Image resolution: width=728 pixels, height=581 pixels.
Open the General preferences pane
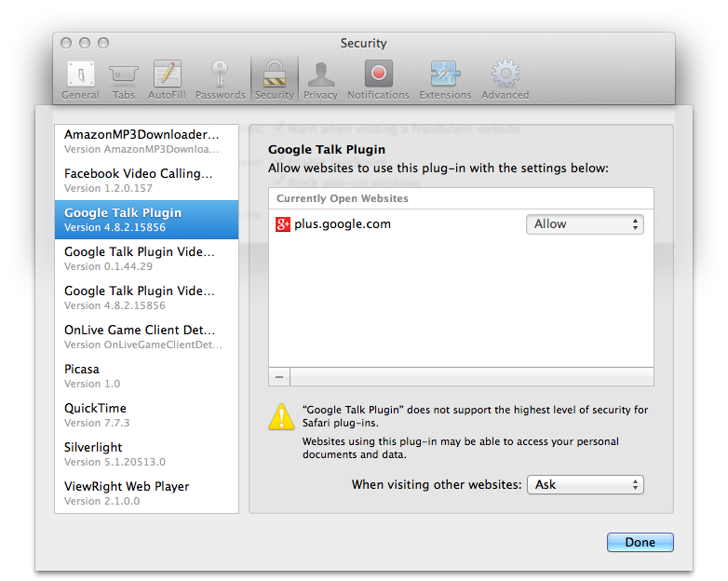click(x=80, y=79)
